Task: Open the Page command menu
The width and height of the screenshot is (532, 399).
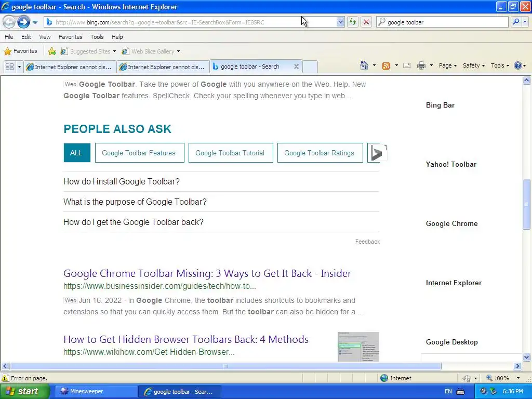Action: point(447,66)
